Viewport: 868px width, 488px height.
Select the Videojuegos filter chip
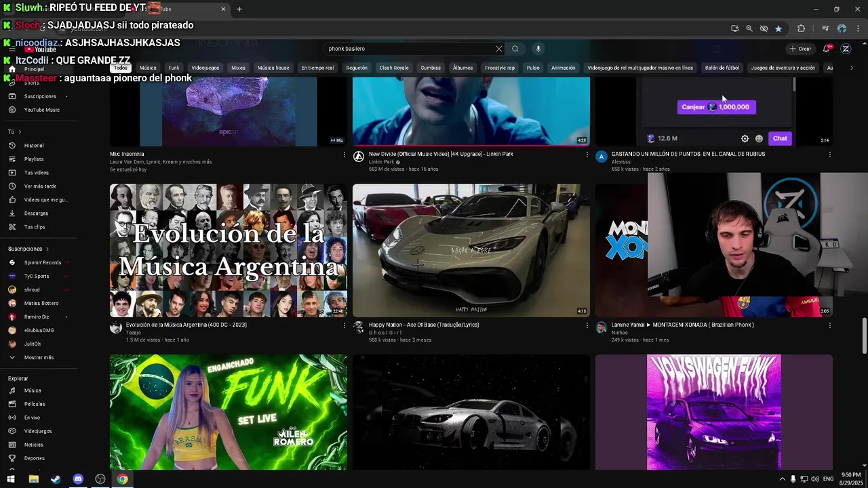coord(205,68)
